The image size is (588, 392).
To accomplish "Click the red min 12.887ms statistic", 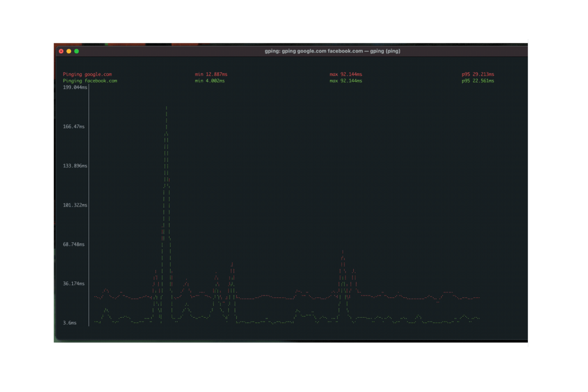I will pos(211,74).
